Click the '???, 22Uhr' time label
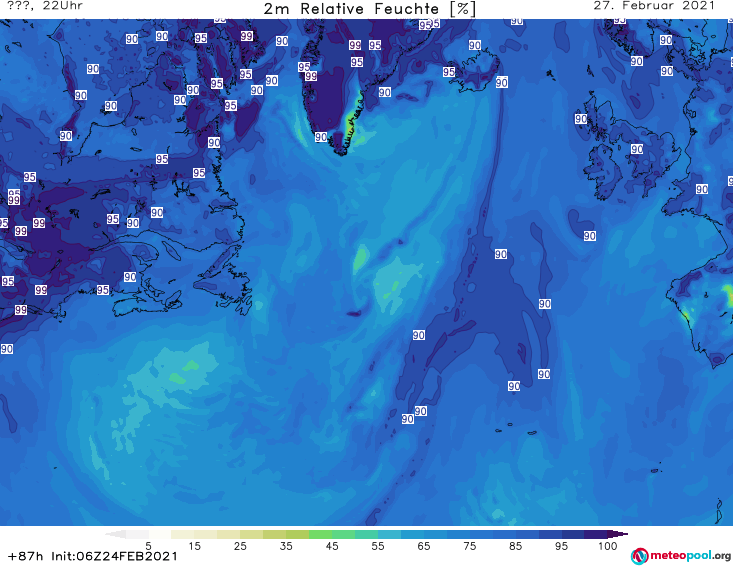Image resolution: width=733 pixels, height=566 pixels. 45,6
